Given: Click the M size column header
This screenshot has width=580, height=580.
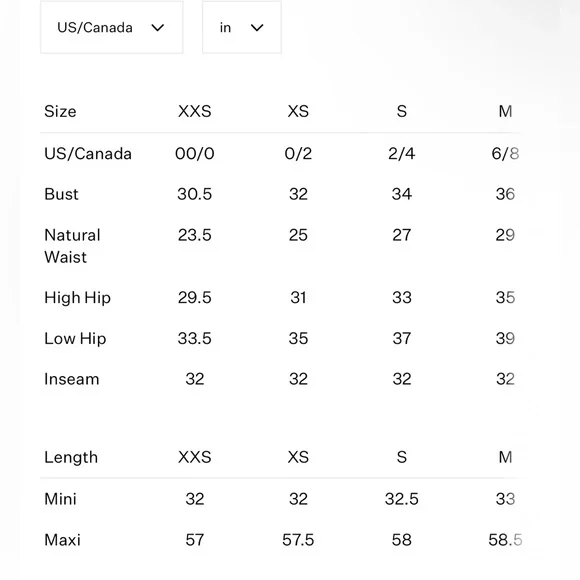Looking at the screenshot, I should (505, 111).
